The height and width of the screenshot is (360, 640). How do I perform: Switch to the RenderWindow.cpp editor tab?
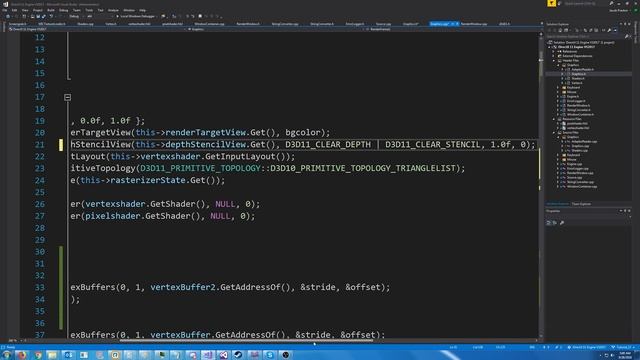473,24
